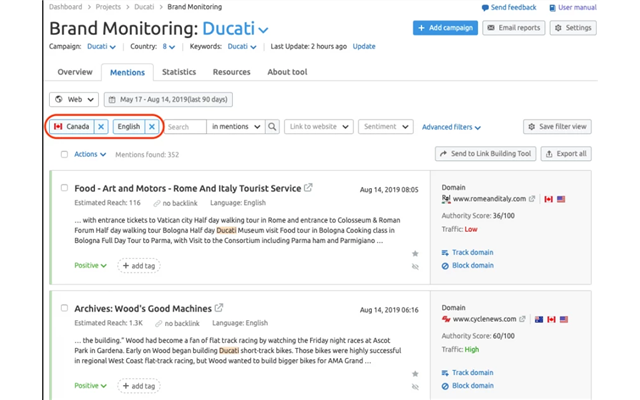The height and width of the screenshot is (400, 640).
Task: Click the Add campaign button
Action: [445, 28]
